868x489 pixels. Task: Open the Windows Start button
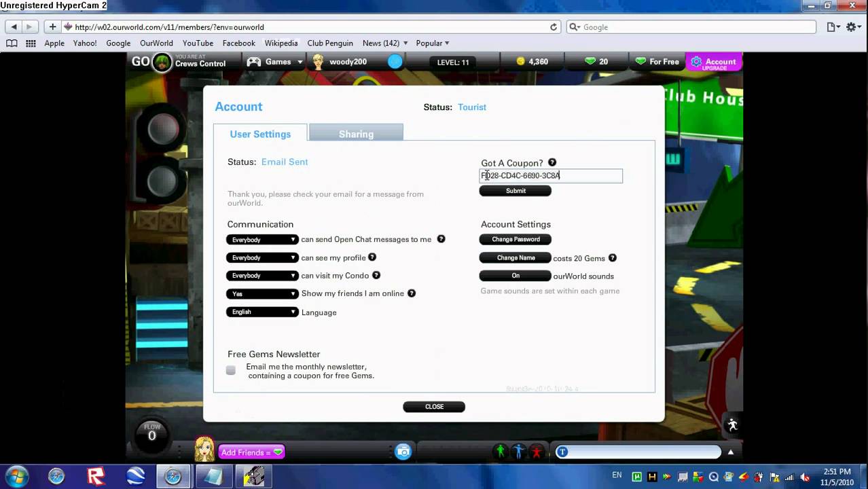(x=16, y=476)
